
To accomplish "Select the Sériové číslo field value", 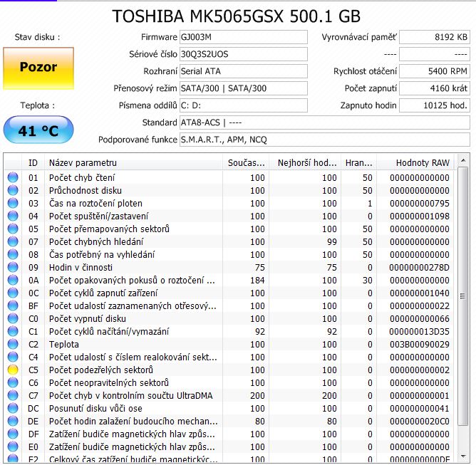I will pos(243,54).
